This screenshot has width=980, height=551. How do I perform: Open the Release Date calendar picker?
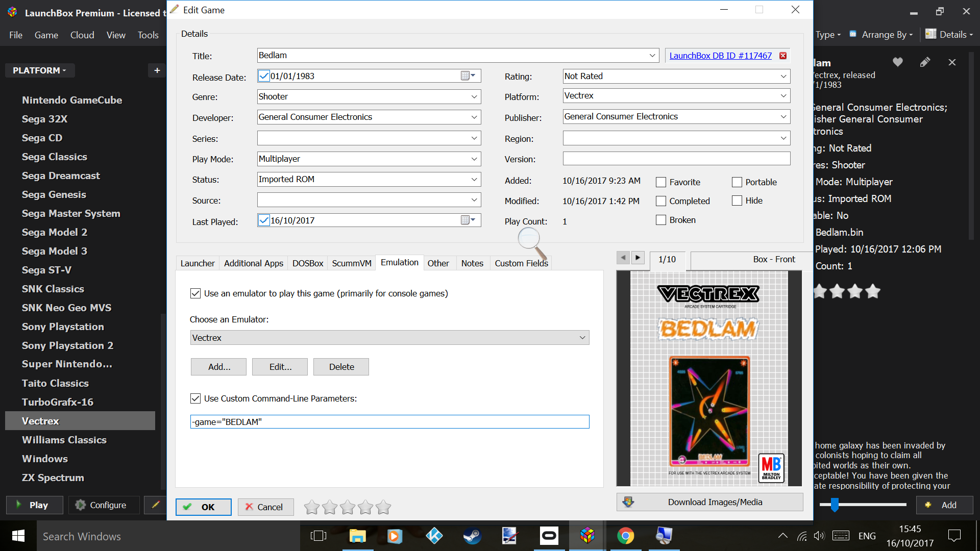[x=468, y=76]
